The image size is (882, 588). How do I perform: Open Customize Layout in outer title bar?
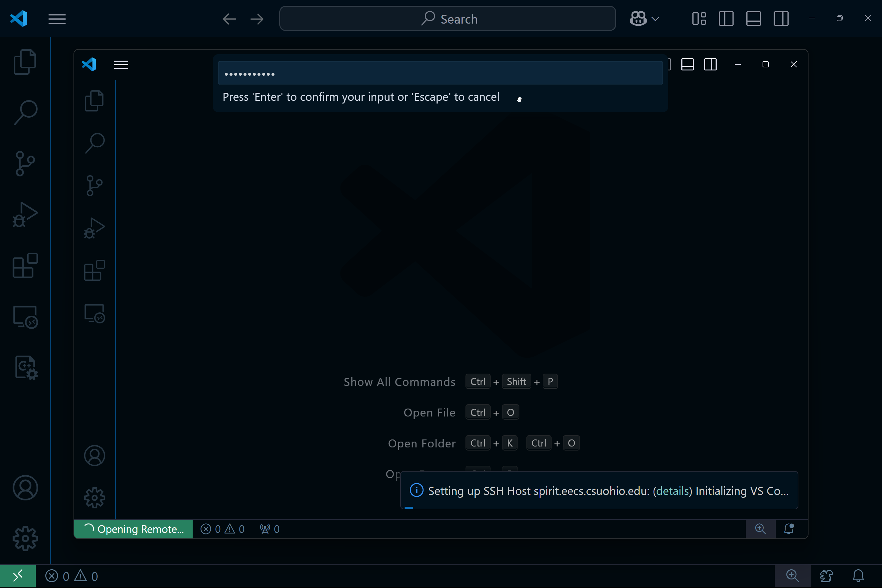click(x=699, y=18)
